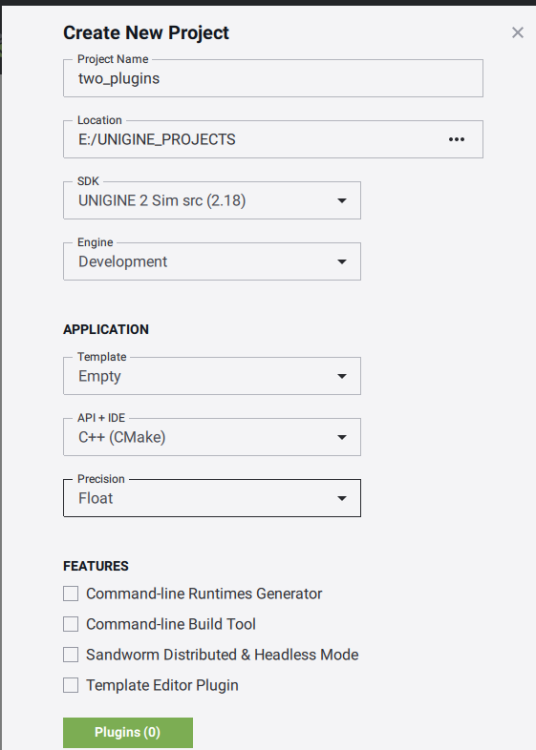Image resolution: width=536 pixels, height=750 pixels.
Task: Open the location browse ellipsis button
Action: click(x=456, y=139)
